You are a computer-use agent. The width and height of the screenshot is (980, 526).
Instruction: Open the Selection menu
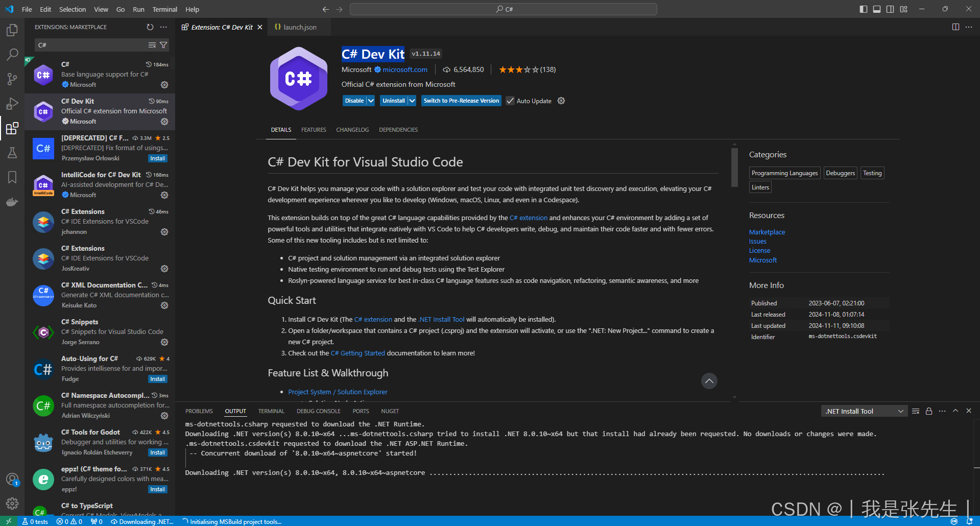(73, 9)
